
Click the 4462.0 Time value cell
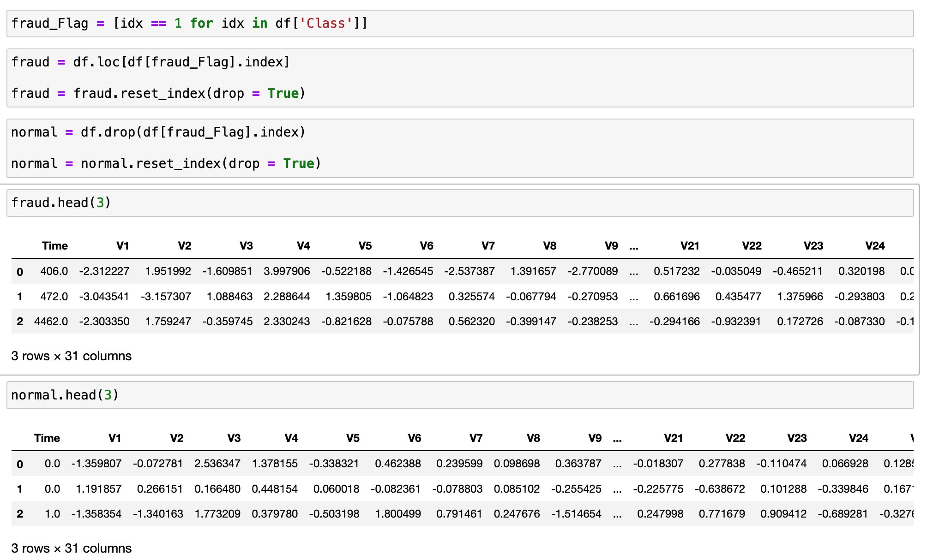51,322
